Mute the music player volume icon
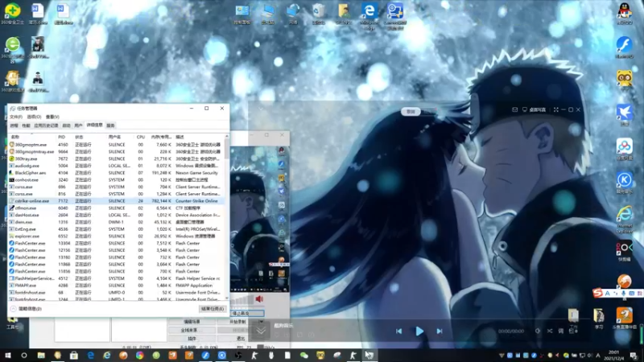This screenshot has width=644, height=362. (538, 331)
